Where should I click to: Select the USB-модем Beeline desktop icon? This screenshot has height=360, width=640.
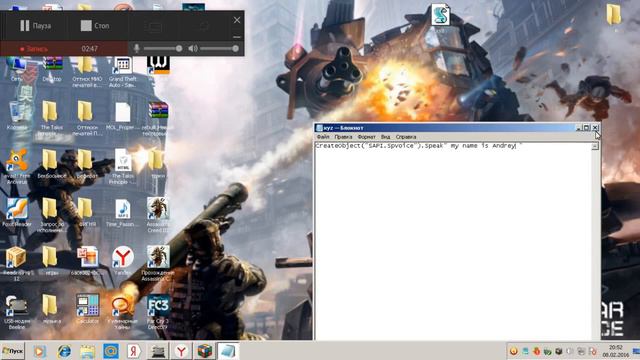pyautogui.click(x=17, y=312)
